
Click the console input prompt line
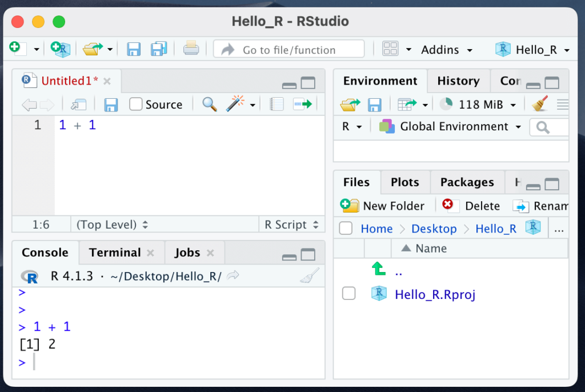(171, 362)
